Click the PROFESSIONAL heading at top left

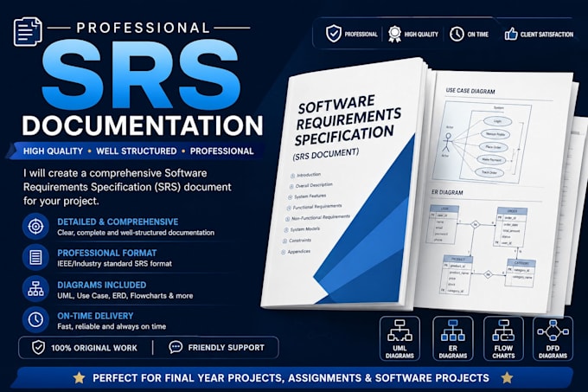(x=143, y=28)
